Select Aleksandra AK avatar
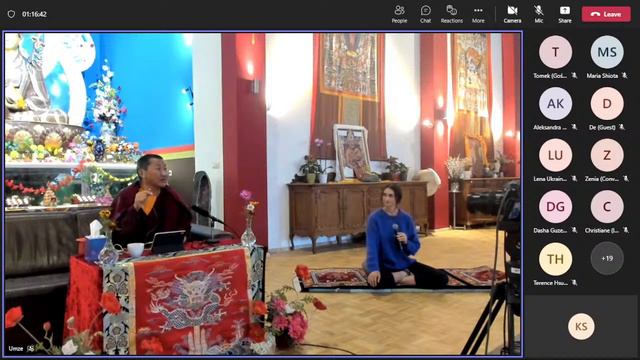Image resolution: width=640 pixels, height=360 pixels. pyautogui.click(x=555, y=104)
